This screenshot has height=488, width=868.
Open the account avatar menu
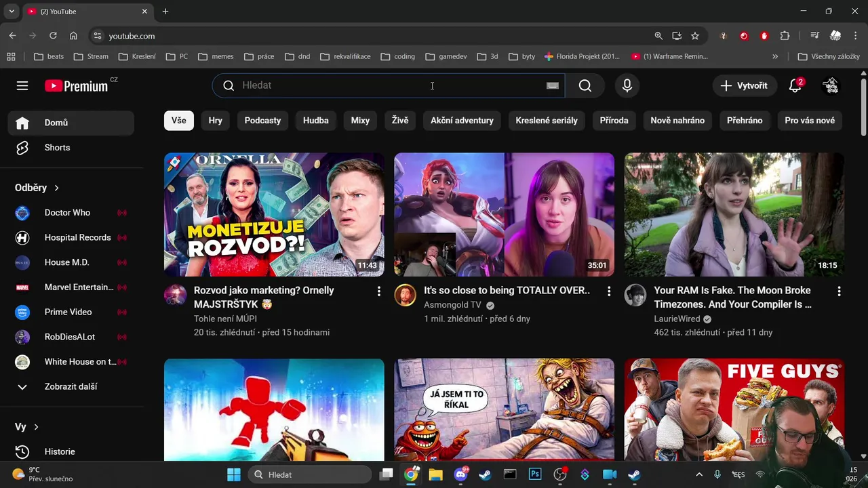point(831,85)
